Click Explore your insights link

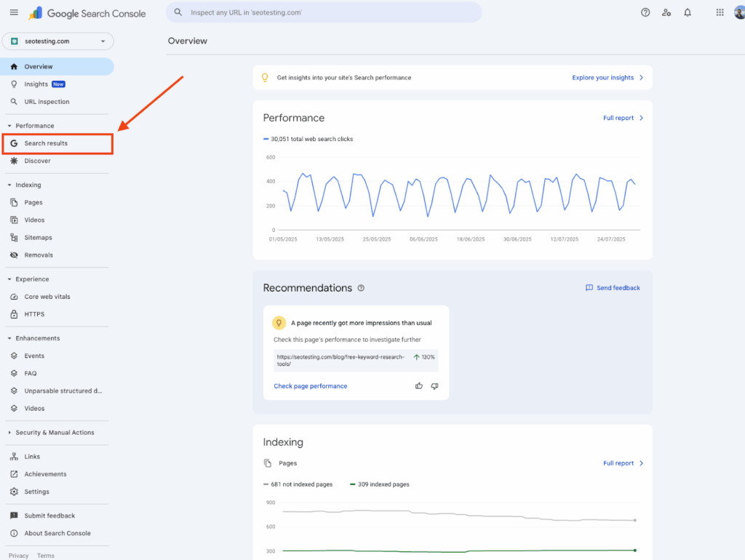(607, 77)
